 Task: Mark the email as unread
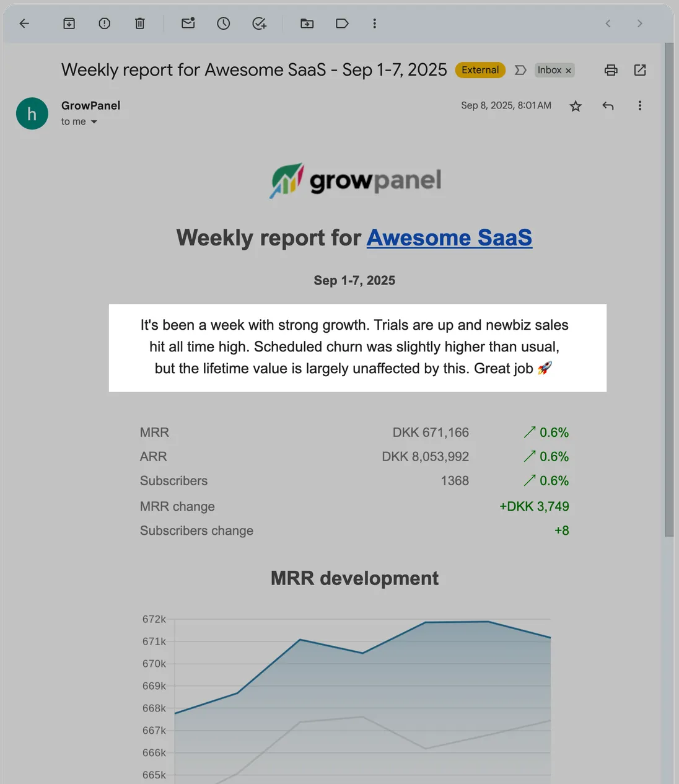[x=188, y=24]
